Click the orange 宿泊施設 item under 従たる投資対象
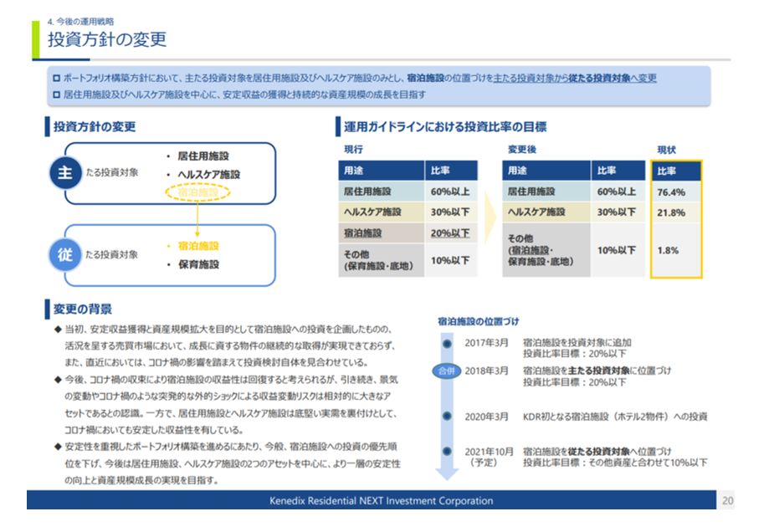 [x=198, y=246]
